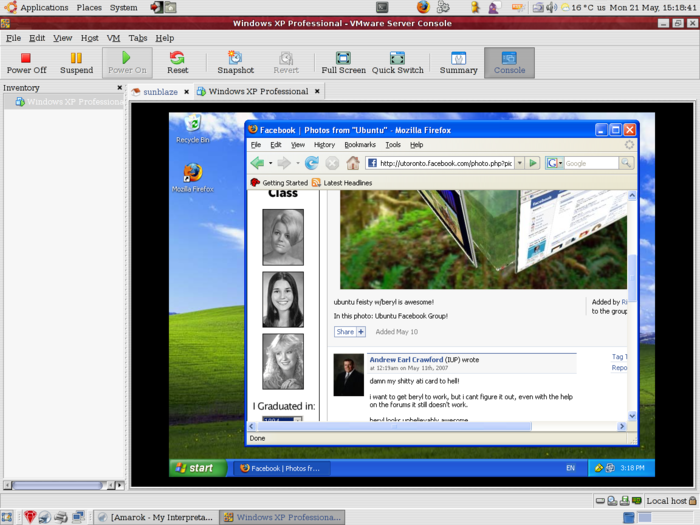Click Andrew Earl Crawford's profile picture
Image resolution: width=700 pixels, height=525 pixels.
click(349, 375)
